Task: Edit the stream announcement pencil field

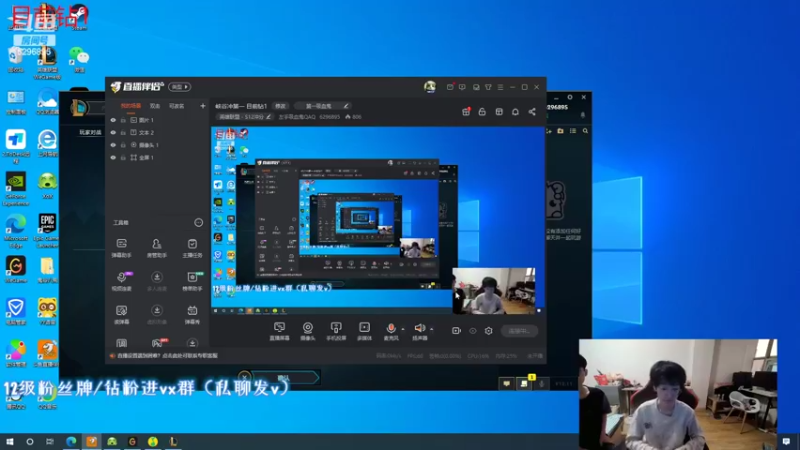Action: (x=324, y=106)
